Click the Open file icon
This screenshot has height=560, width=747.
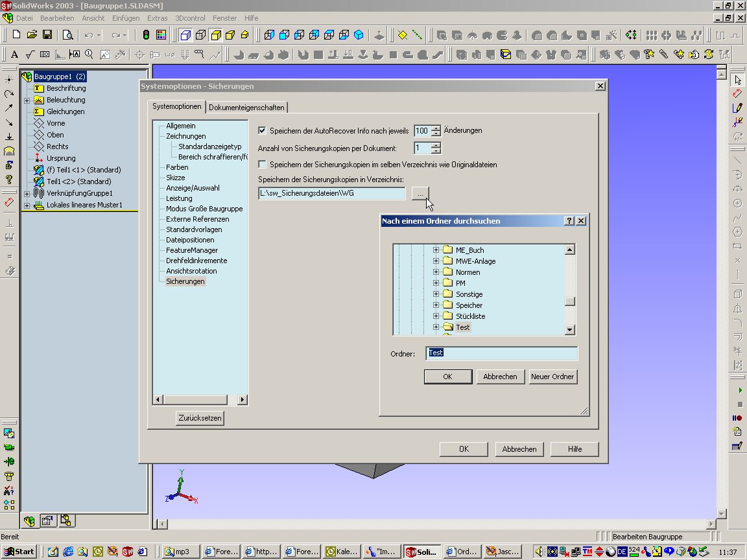[x=32, y=34]
